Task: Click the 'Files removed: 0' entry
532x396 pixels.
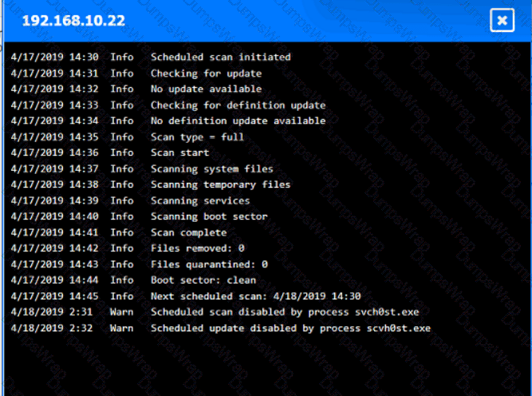Action: pos(197,248)
